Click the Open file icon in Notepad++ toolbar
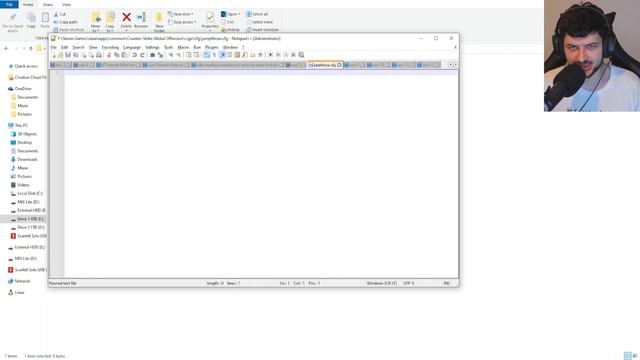Image resolution: width=640 pixels, height=360 pixels. pos(60,55)
